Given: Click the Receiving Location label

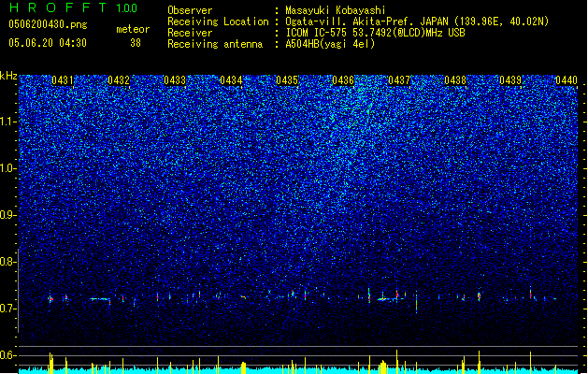Looking at the screenshot, I should click(218, 22).
